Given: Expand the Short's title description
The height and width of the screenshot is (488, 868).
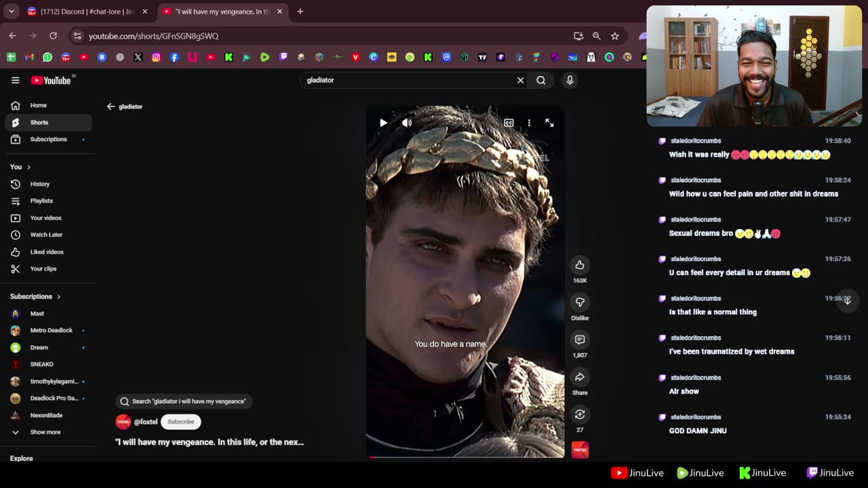Looking at the screenshot, I should [210, 442].
